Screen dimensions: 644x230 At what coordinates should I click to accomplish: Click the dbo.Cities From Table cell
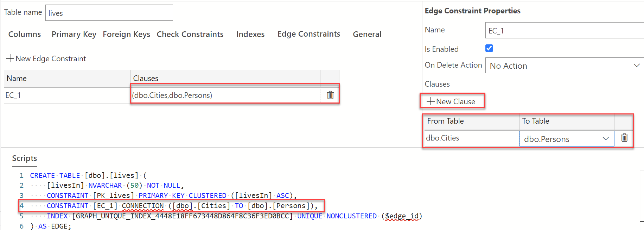pyautogui.click(x=471, y=138)
